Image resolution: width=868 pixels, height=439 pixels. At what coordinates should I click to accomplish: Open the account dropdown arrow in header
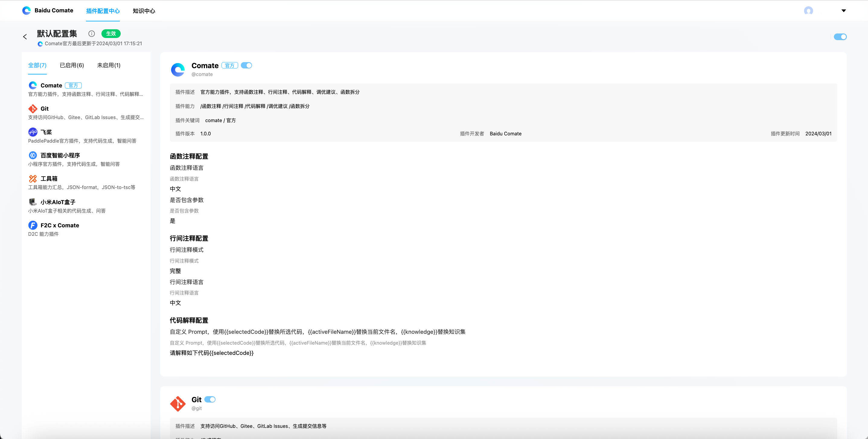click(843, 11)
